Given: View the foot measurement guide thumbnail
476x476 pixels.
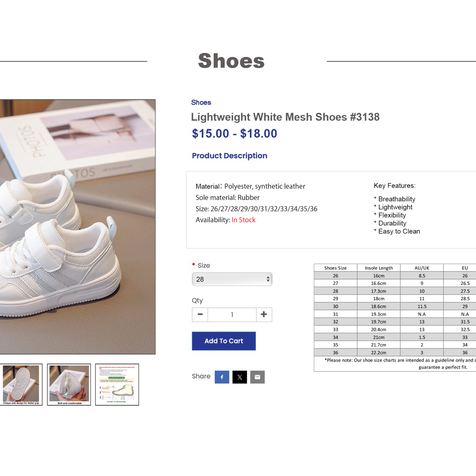Looking at the screenshot, I should (117, 385).
